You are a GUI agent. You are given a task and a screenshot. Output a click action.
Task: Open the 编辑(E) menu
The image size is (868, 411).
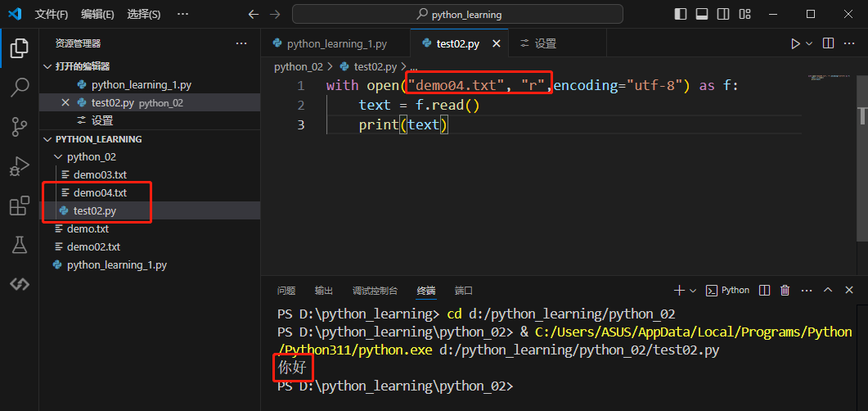coord(97,15)
